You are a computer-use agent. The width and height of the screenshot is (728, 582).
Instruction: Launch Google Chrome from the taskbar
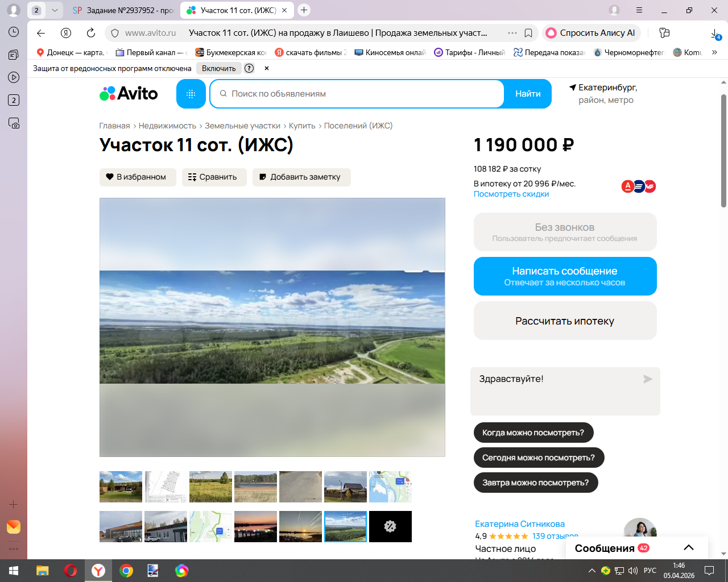pyautogui.click(x=126, y=571)
